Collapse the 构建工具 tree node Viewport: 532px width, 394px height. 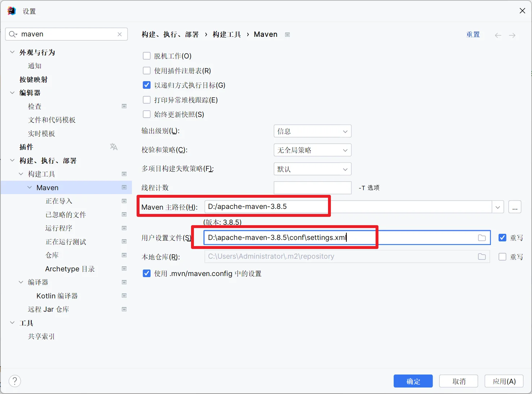(x=21, y=174)
